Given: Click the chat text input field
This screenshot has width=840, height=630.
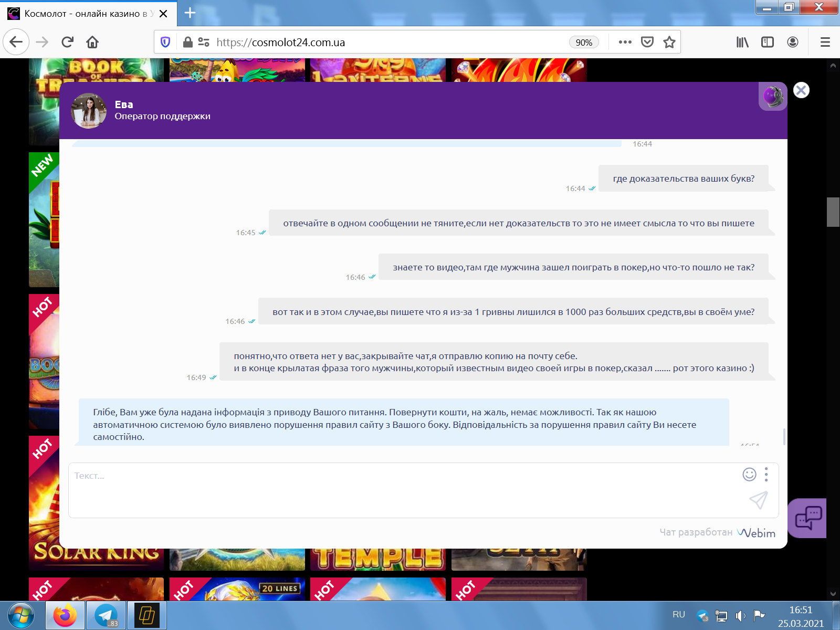Looking at the screenshot, I should (404, 490).
